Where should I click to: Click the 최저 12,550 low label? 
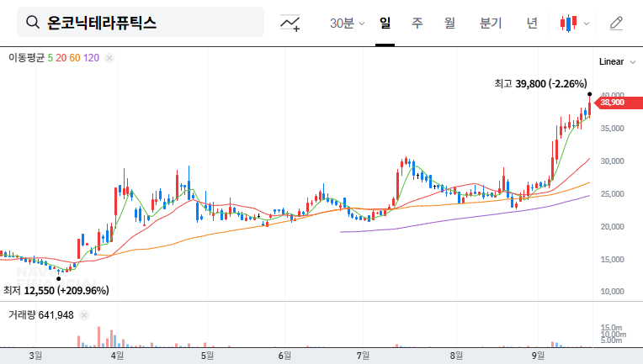pos(56,290)
